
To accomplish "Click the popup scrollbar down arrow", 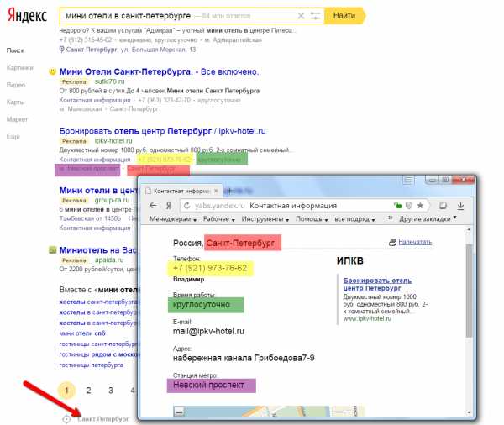I will click(469, 412).
